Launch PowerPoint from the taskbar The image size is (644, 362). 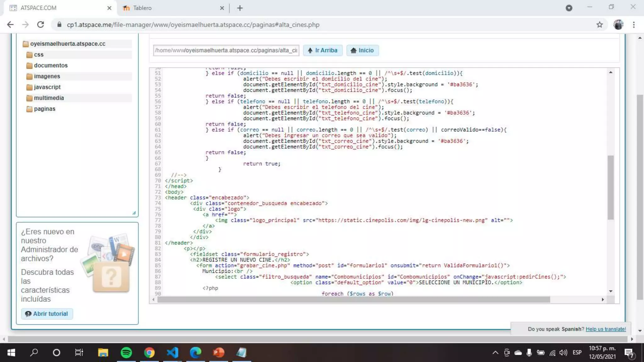219,353
